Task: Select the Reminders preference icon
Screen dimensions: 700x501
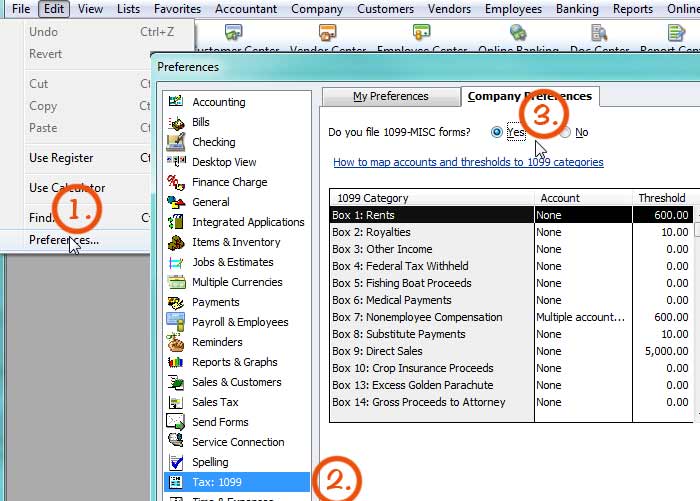Action: point(176,342)
